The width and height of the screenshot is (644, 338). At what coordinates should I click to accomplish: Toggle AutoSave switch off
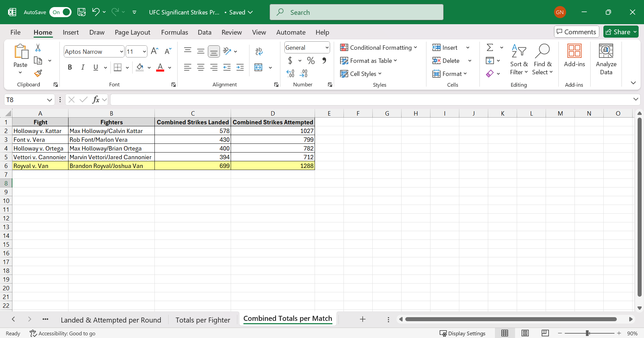pyautogui.click(x=60, y=12)
